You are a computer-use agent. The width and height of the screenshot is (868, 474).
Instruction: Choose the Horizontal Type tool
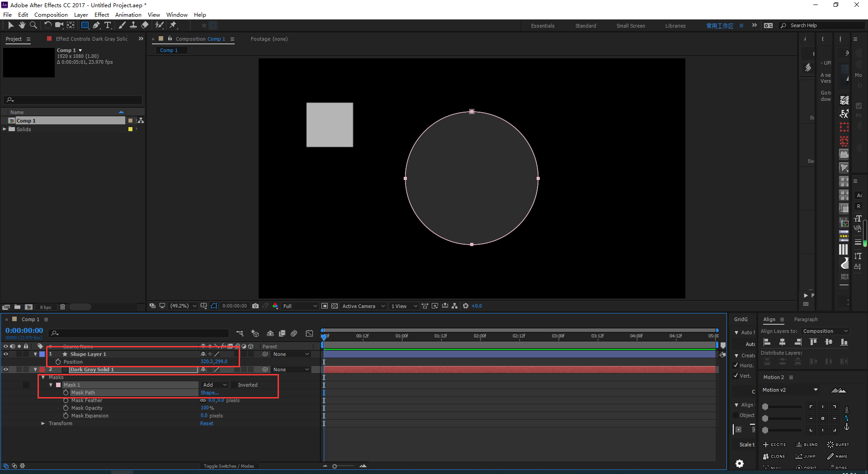[108, 25]
